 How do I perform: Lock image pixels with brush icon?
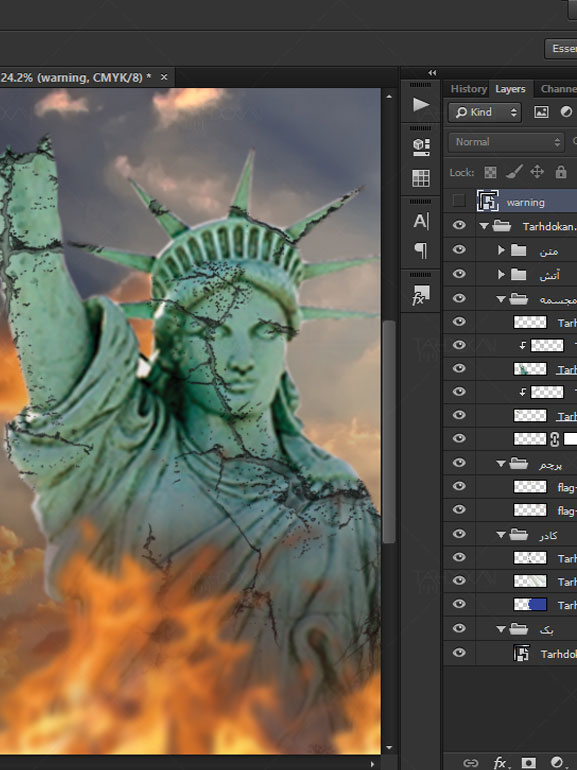point(514,172)
